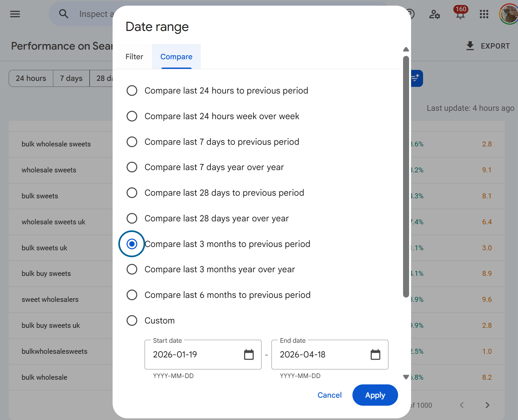Switch to the Compare tab
Viewport: 518px width, 420px height.
click(x=176, y=57)
